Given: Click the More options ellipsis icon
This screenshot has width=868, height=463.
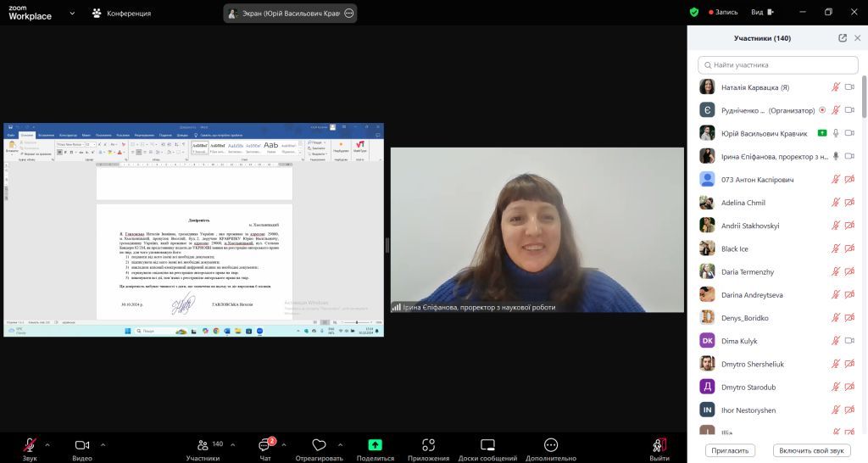Looking at the screenshot, I should [551, 444].
